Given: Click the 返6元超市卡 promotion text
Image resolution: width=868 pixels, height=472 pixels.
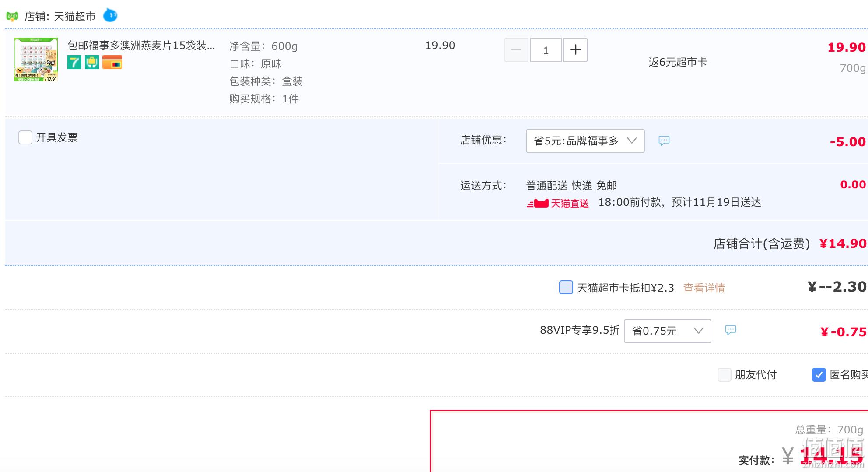Looking at the screenshot, I should pyautogui.click(x=678, y=62).
